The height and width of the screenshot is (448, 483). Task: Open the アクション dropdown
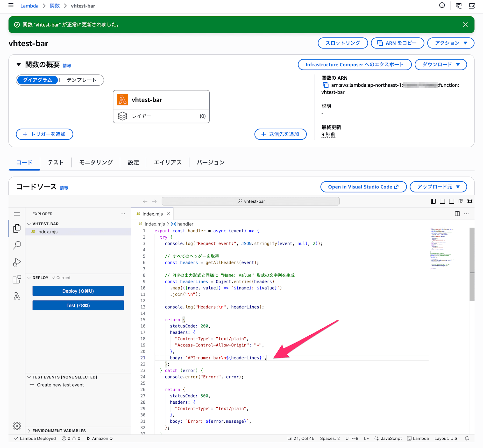(450, 43)
